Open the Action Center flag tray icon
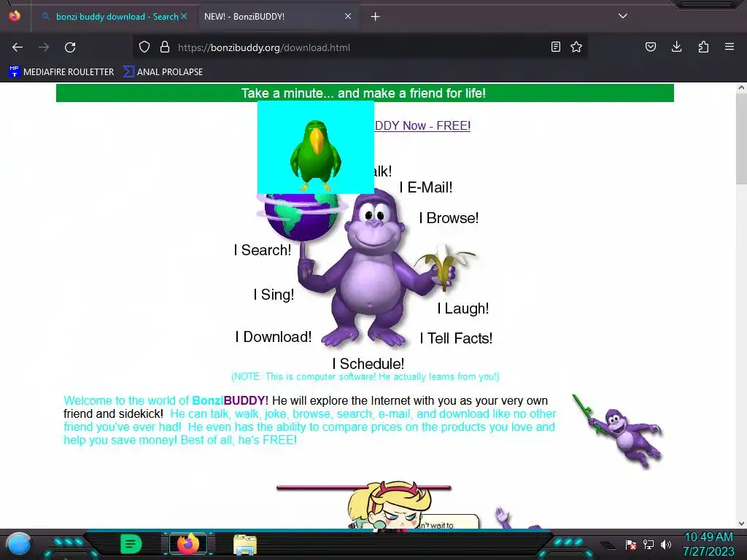Image resolution: width=747 pixels, height=560 pixels. (631, 544)
